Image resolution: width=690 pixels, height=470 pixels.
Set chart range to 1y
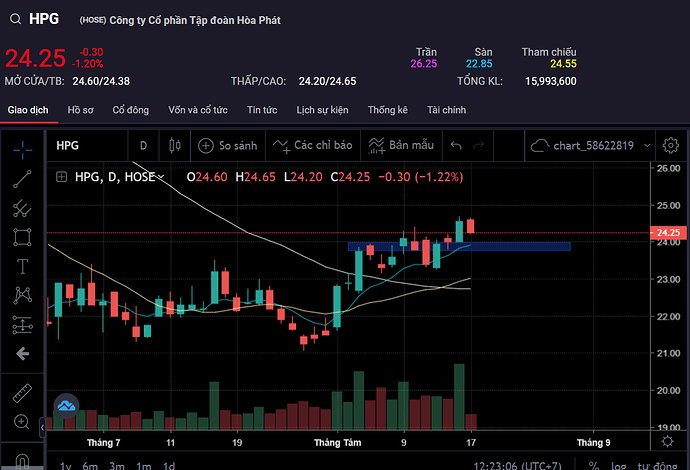66,466
